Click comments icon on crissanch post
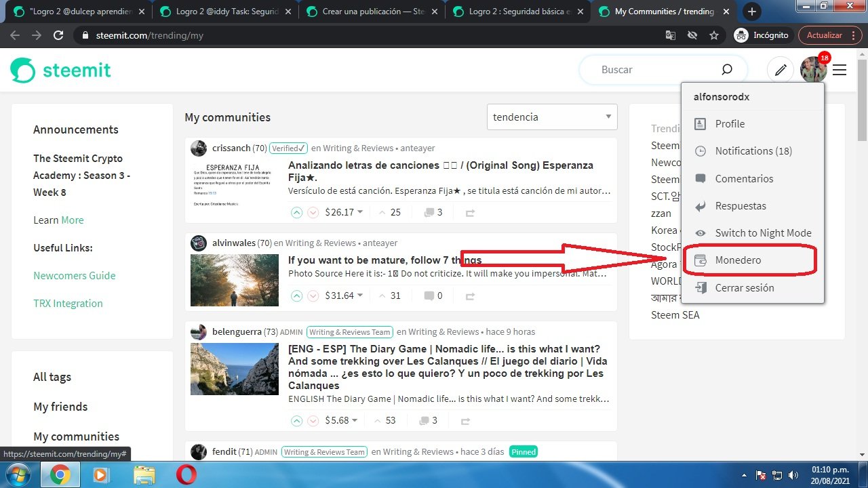Screen dimensions: 868x488 pos(429,212)
